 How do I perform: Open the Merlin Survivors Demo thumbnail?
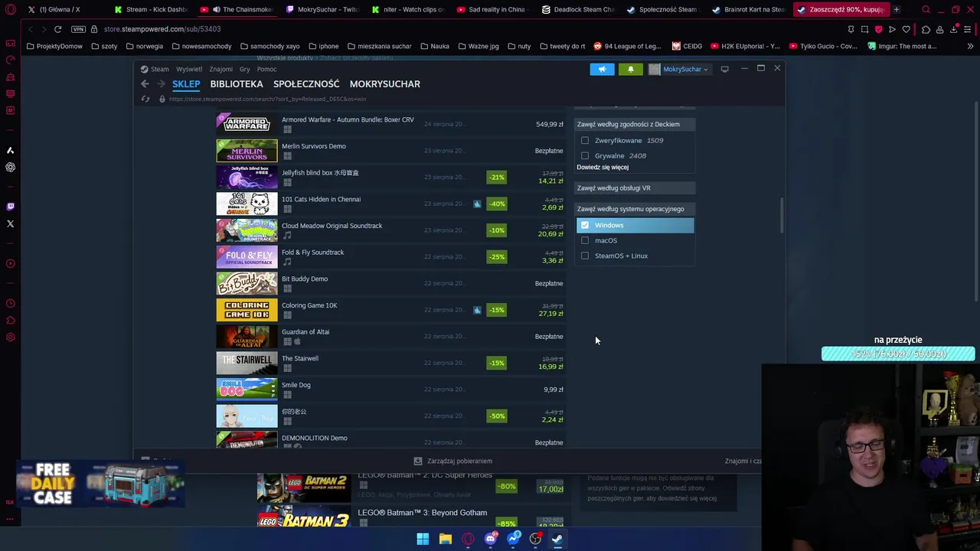[x=247, y=151]
